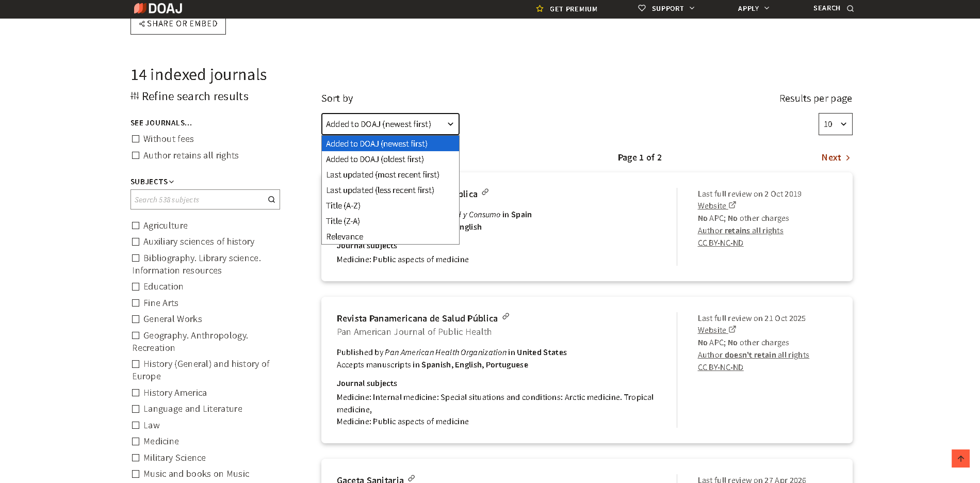The image size is (980, 483).
Task: Select Last updated (most recent first)
Action: 390,174
